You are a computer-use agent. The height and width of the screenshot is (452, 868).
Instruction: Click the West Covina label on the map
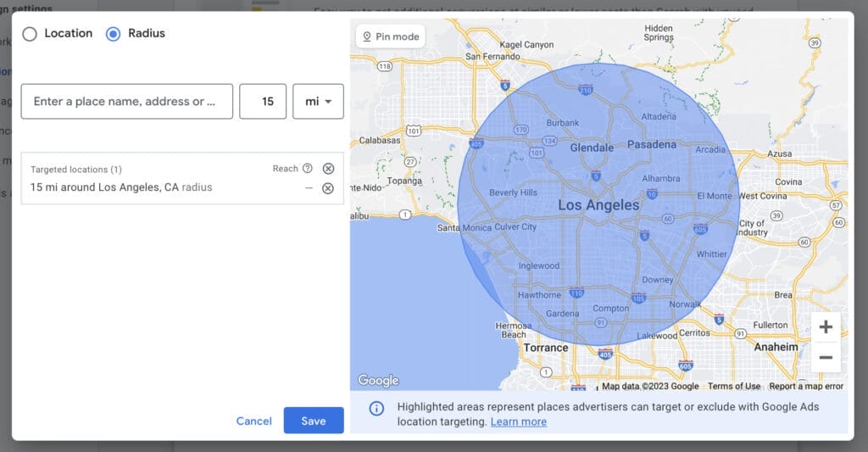pos(762,196)
